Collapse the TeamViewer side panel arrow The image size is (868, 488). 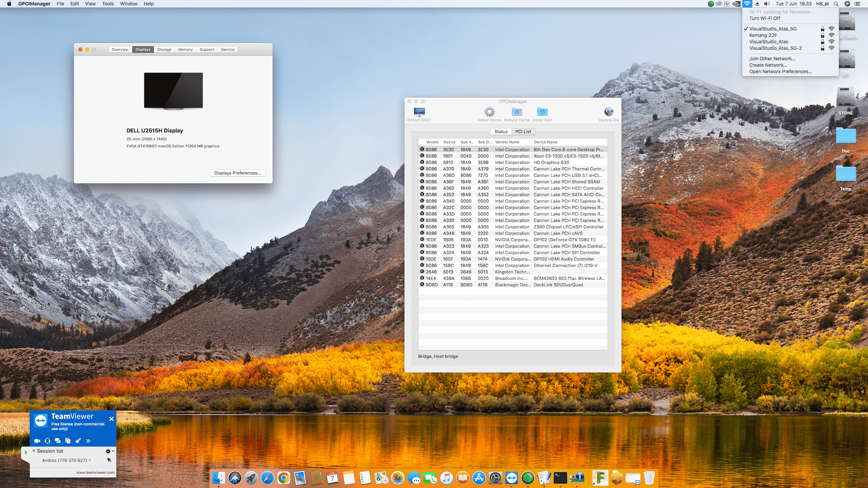[26, 452]
